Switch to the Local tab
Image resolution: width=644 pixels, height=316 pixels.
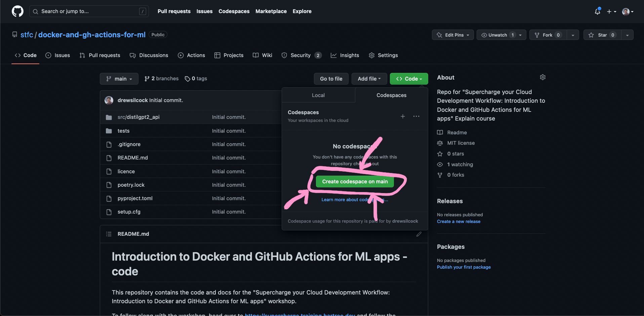(318, 95)
